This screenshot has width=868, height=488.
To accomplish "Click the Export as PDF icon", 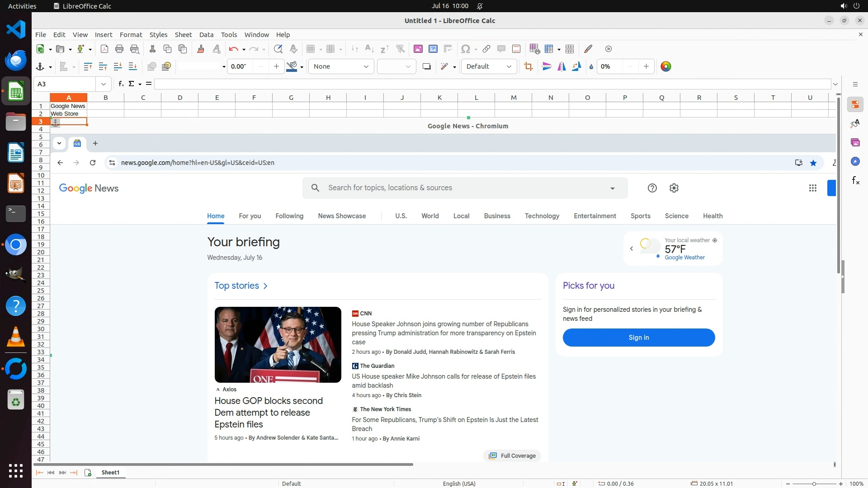I will (104, 49).
